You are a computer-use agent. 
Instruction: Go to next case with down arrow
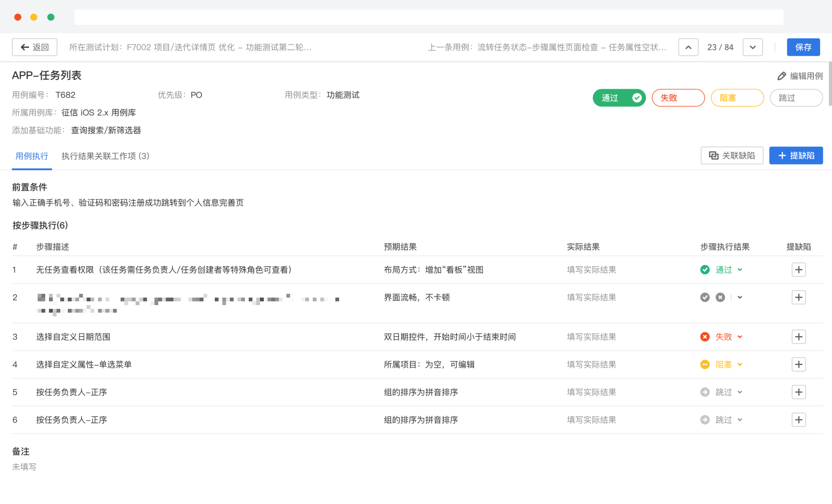coord(752,47)
